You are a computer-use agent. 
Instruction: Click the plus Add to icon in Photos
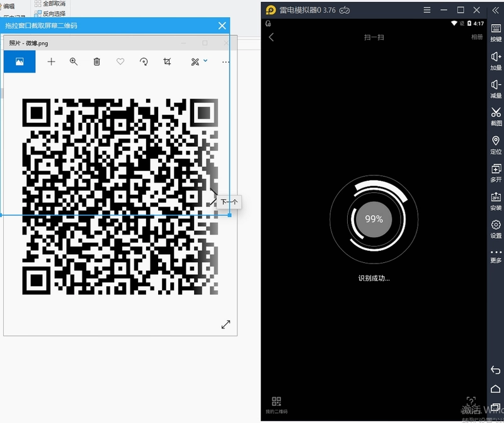52,62
